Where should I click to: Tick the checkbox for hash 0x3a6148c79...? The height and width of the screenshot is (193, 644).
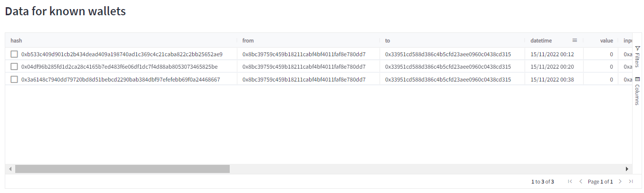pos(14,79)
